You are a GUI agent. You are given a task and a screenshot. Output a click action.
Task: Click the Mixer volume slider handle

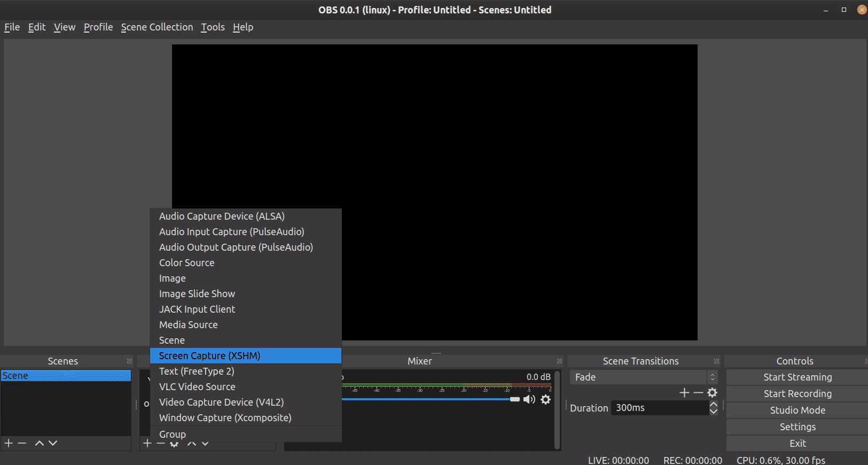(x=515, y=399)
